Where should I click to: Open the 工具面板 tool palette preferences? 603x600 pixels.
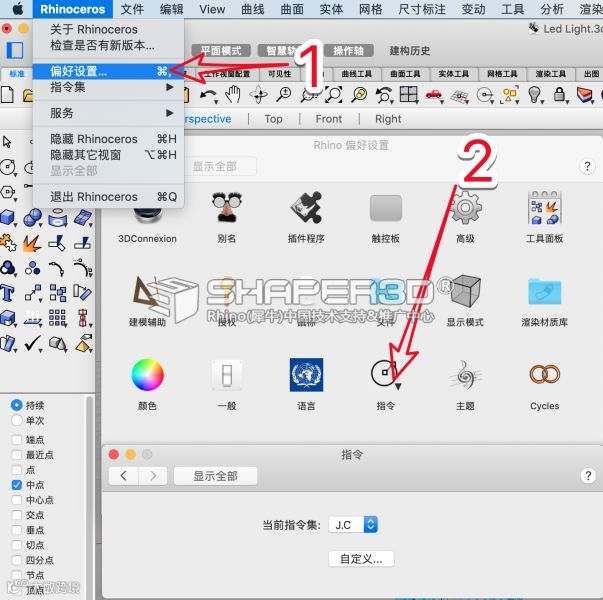[x=545, y=208]
